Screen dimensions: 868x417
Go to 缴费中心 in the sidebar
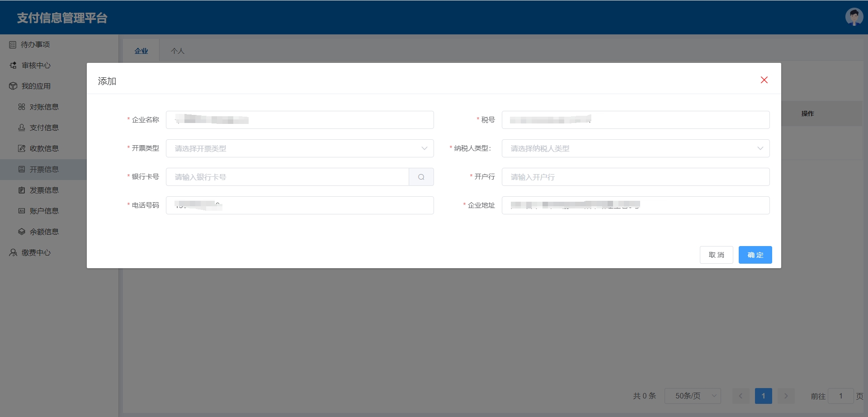click(36, 253)
